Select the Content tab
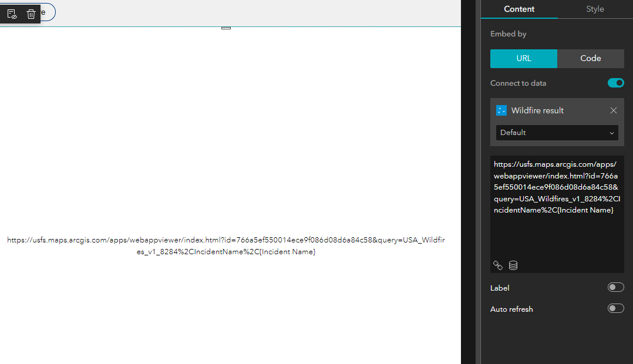The image size is (633, 364). tap(518, 9)
